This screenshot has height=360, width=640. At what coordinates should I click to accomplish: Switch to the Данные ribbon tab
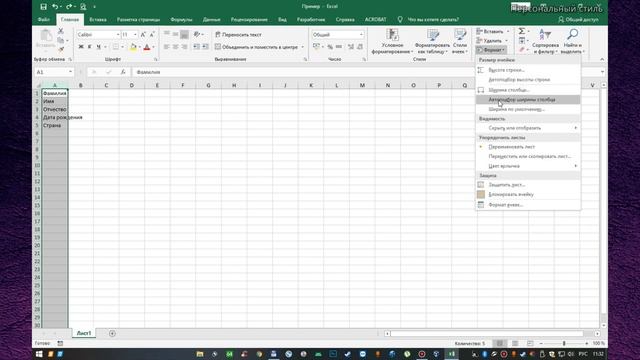(211, 20)
